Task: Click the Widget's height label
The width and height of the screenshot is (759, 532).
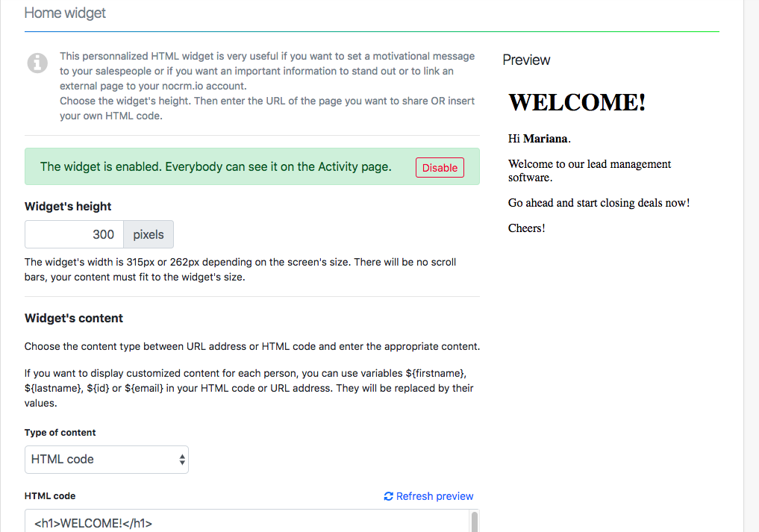Action: click(68, 207)
